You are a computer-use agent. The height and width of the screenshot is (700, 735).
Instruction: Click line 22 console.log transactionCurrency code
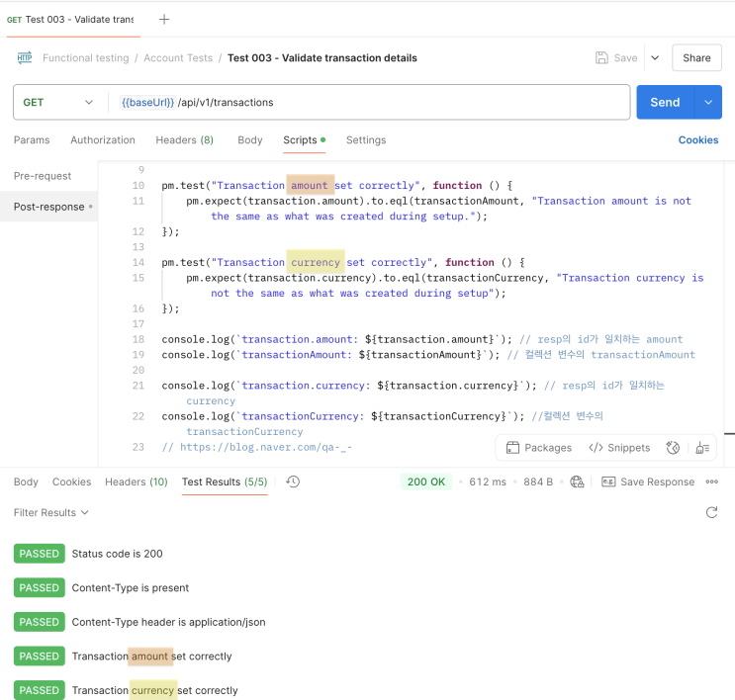click(343, 416)
